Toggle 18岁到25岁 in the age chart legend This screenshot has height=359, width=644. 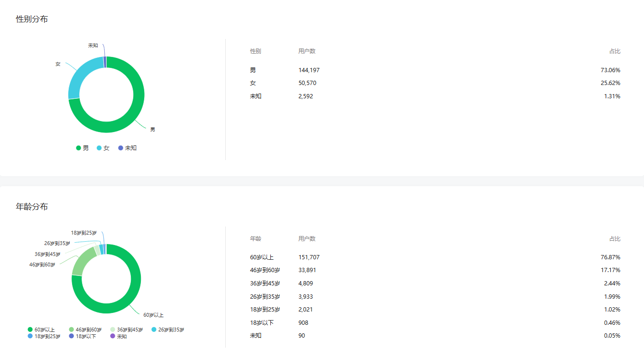point(44,336)
